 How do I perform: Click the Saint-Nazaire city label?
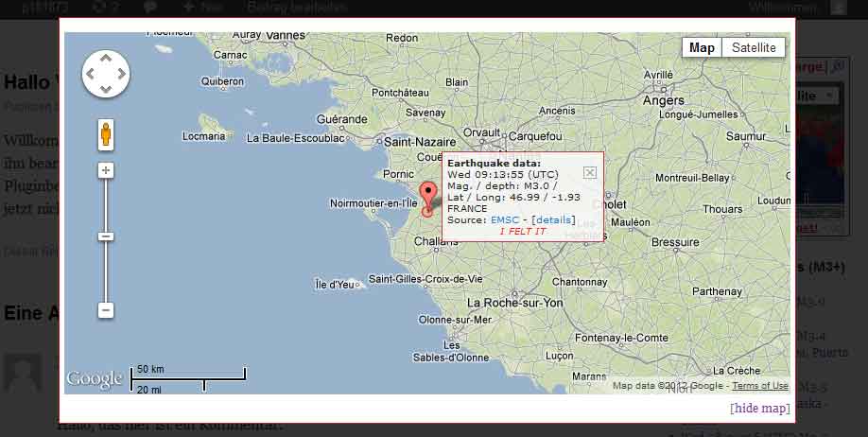(420, 142)
